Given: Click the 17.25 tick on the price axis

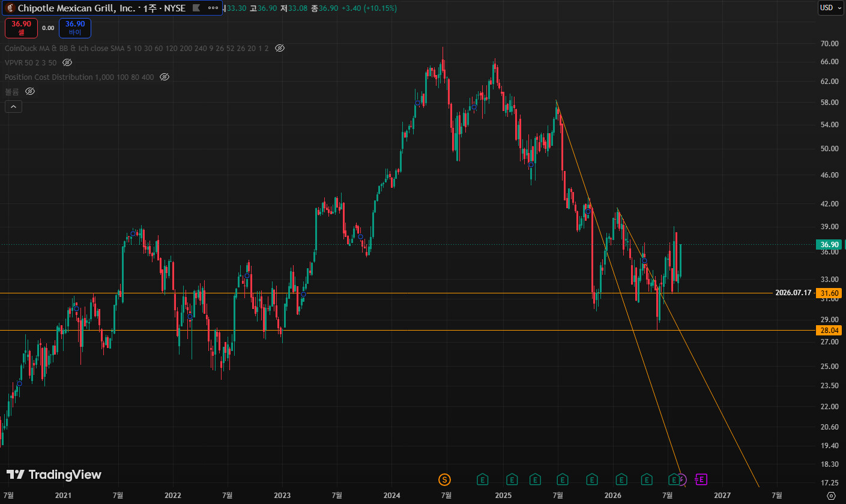Looking at the screenshot, I should (830, 483).
